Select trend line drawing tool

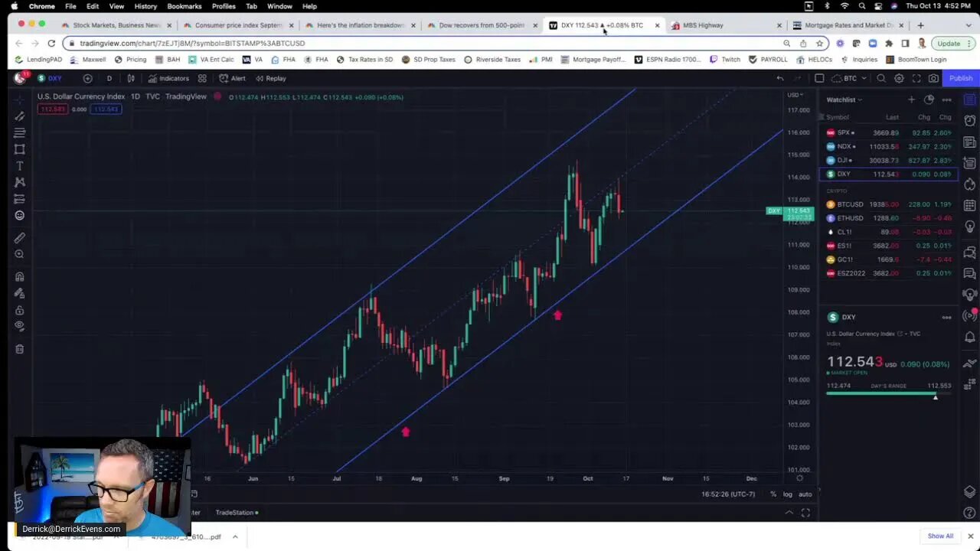point(20,116)
